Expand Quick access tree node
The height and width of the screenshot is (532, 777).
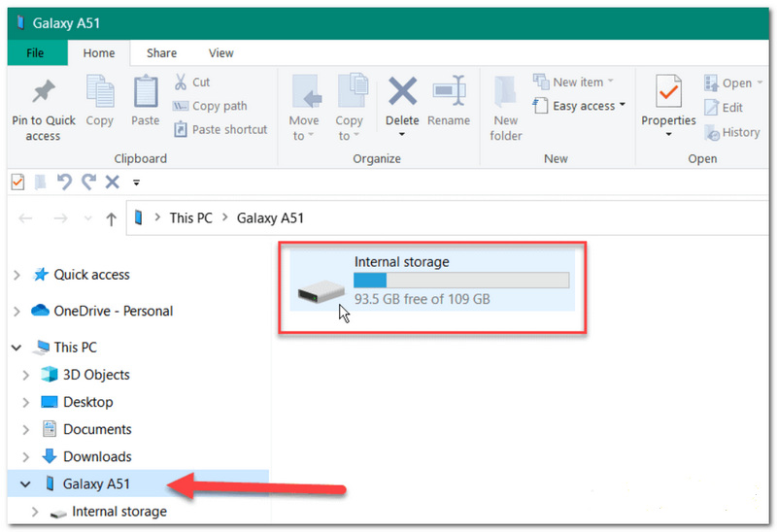pyautogui.click(x=17, y=275)
